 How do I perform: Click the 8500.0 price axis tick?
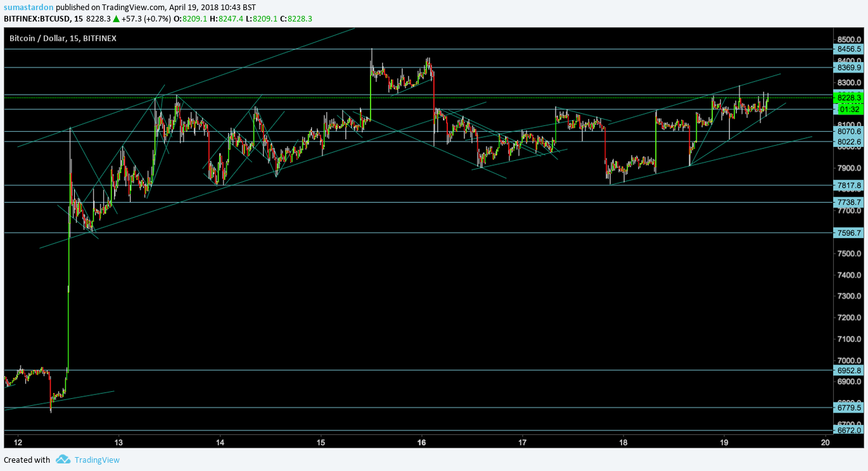(x=849, y=39)
